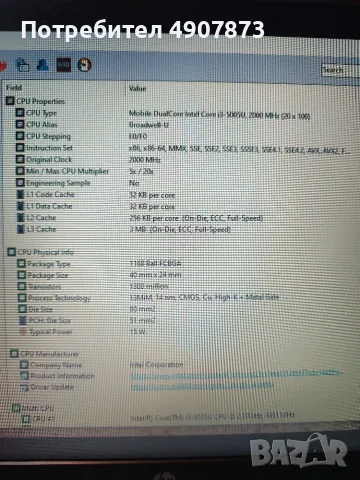This screenshot has height=480, width=360.
Task: Click the icon beside Min / Max CPU Multiplier
Action: 20,171
